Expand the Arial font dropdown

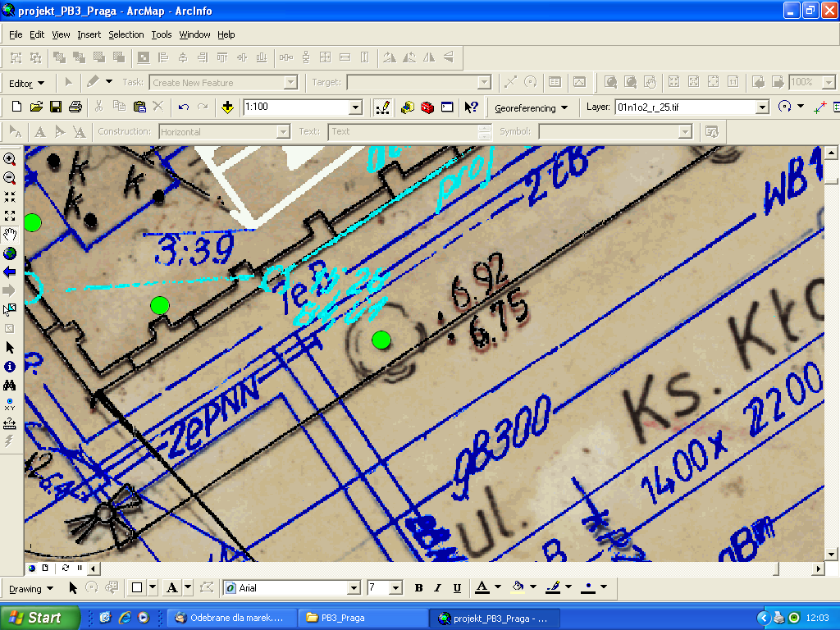(x=354, y=588)
